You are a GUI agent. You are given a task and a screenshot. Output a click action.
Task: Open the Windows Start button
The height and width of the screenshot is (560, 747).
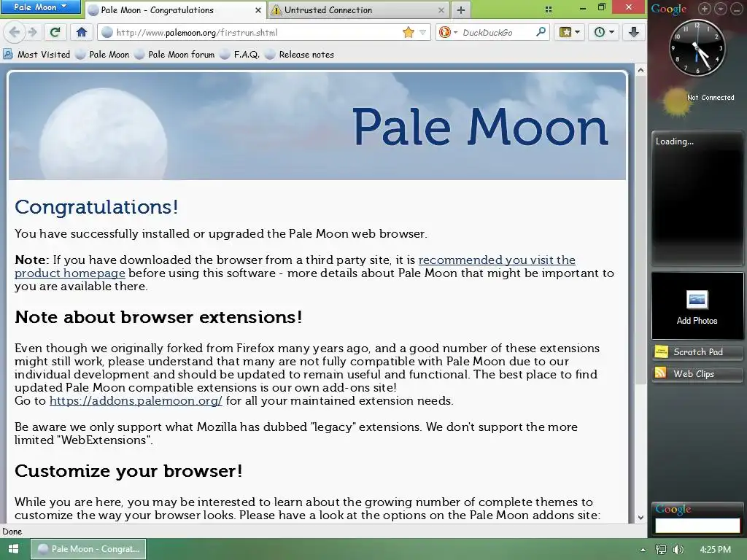point(13,549)
